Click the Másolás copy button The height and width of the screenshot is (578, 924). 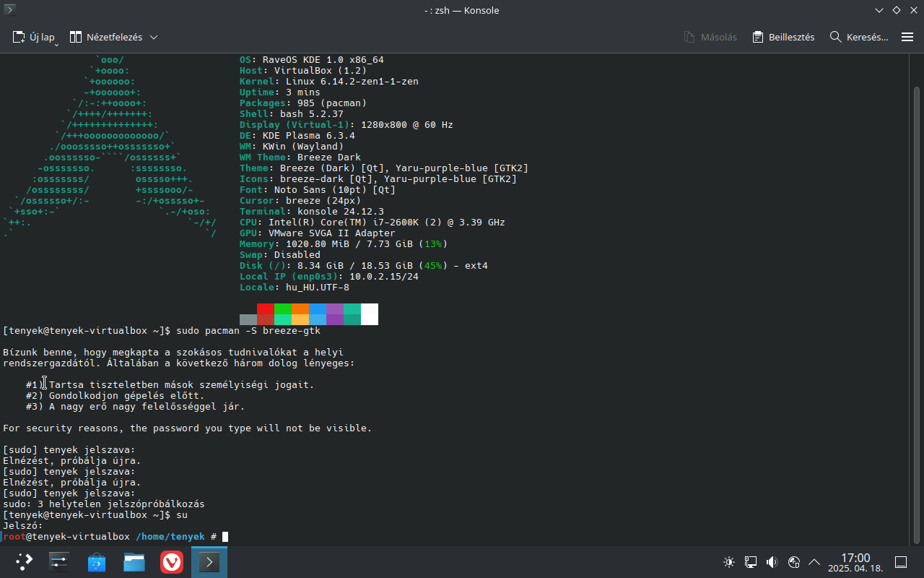pyautogui.click(x=710, y=37)
